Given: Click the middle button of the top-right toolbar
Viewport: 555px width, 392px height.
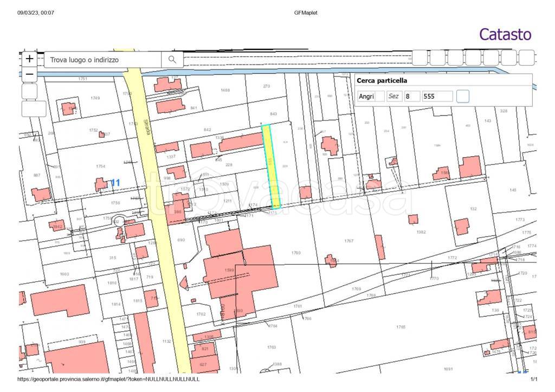Looking at the screenshot, I should [473, 57].
